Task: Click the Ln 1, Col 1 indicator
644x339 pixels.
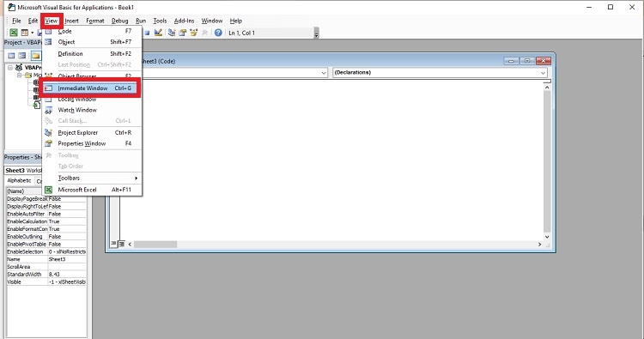Action: click(x=242, y=33)
